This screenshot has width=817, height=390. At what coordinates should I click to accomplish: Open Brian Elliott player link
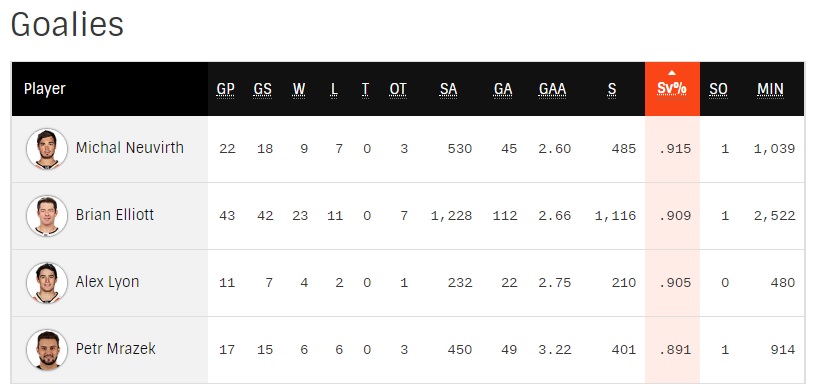(x=115, y=214)
